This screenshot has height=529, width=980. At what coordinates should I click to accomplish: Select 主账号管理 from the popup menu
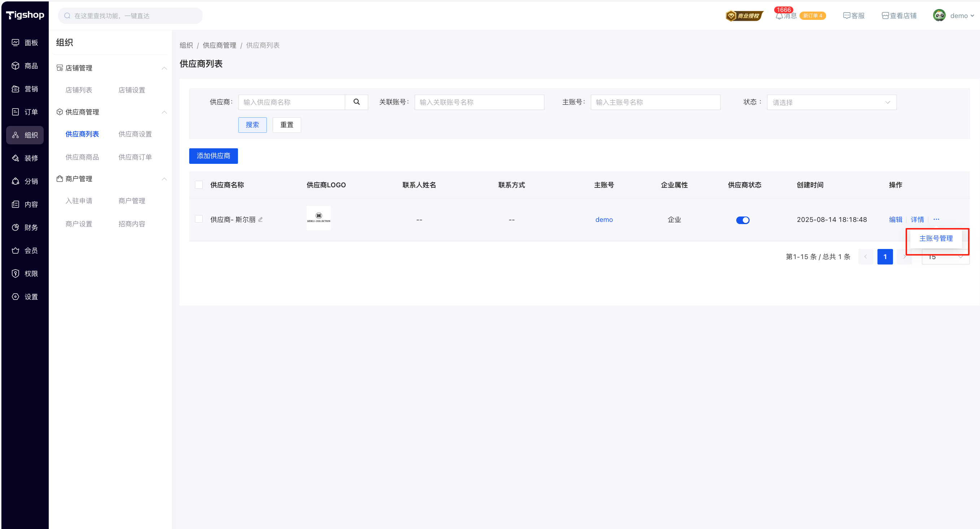[936, 239]
